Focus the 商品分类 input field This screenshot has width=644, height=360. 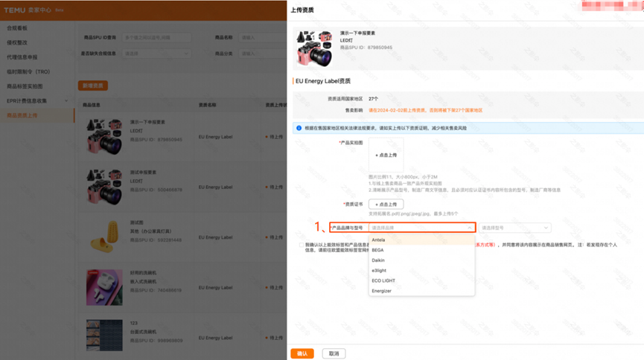(263, 54)
